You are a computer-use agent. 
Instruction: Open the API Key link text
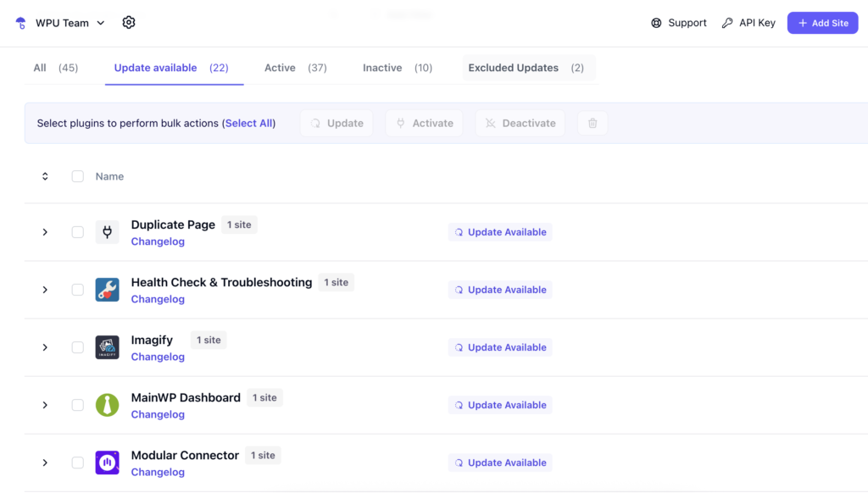point(757,23)
